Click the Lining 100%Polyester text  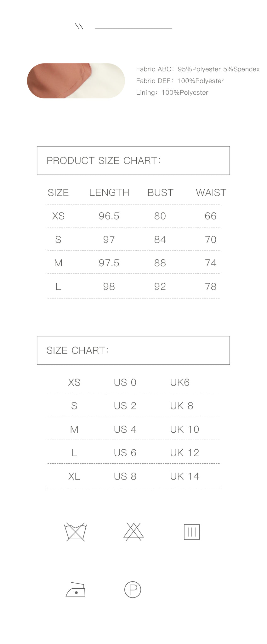tap(172, 92)
